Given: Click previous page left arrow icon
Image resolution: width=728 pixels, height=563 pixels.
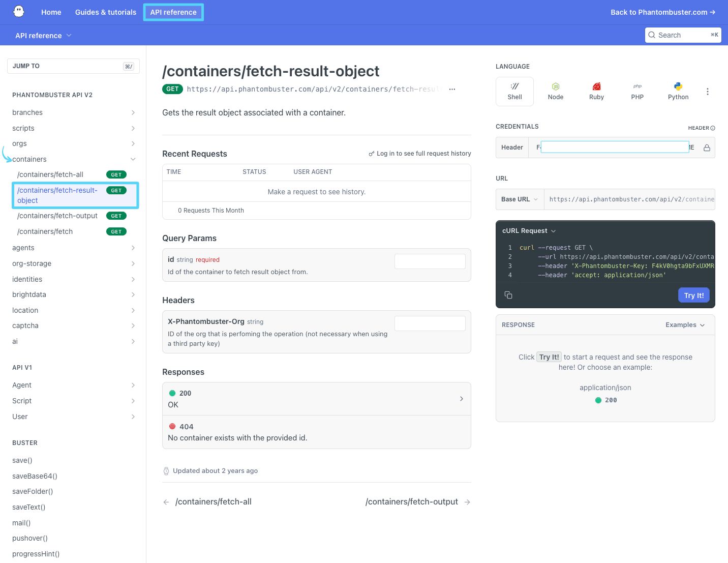Looking at the screenshot, I should 166,502.
